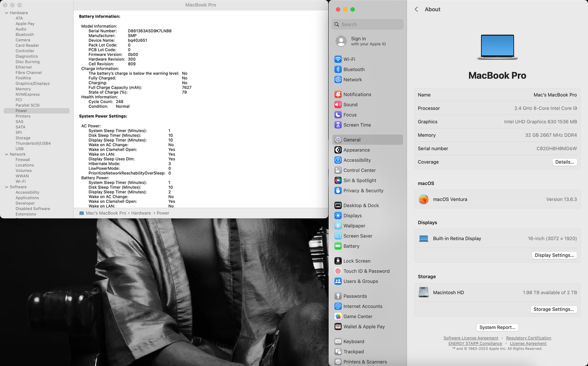Click the Storage Settings... button
This screenshot has width=588, height=366.
pos(554,309)
